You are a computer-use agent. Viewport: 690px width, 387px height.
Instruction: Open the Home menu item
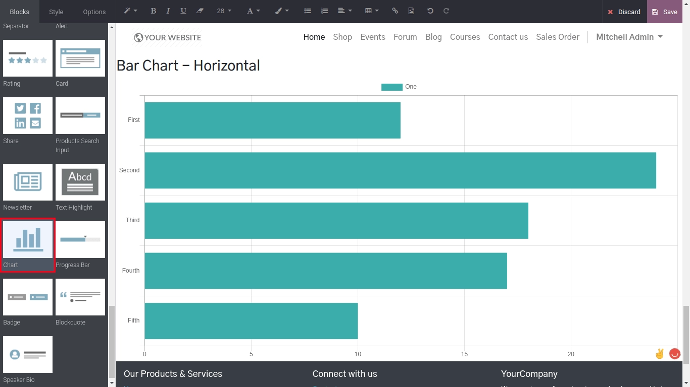pos(314,37)
